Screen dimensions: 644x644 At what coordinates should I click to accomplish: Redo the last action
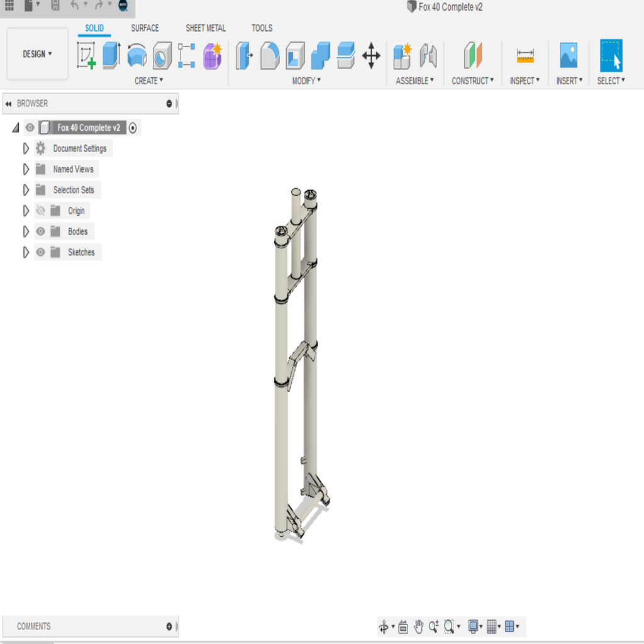(99, 5)
